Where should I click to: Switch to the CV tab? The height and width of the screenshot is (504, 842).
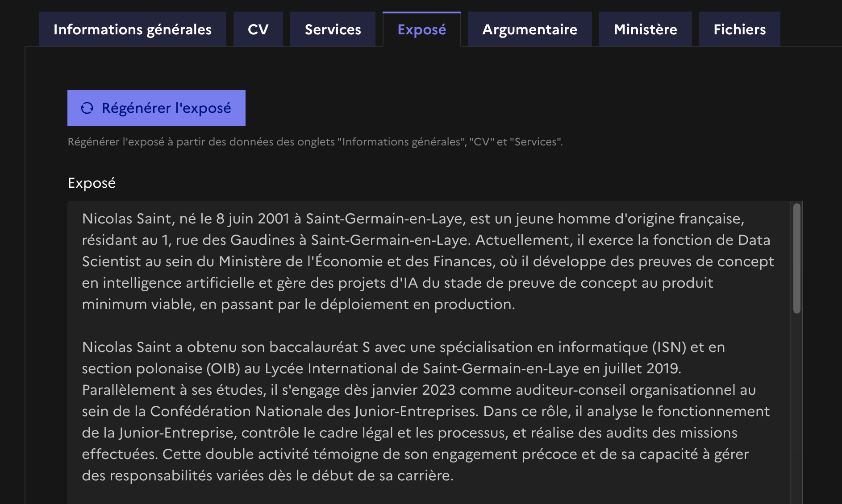click(258, 29)
